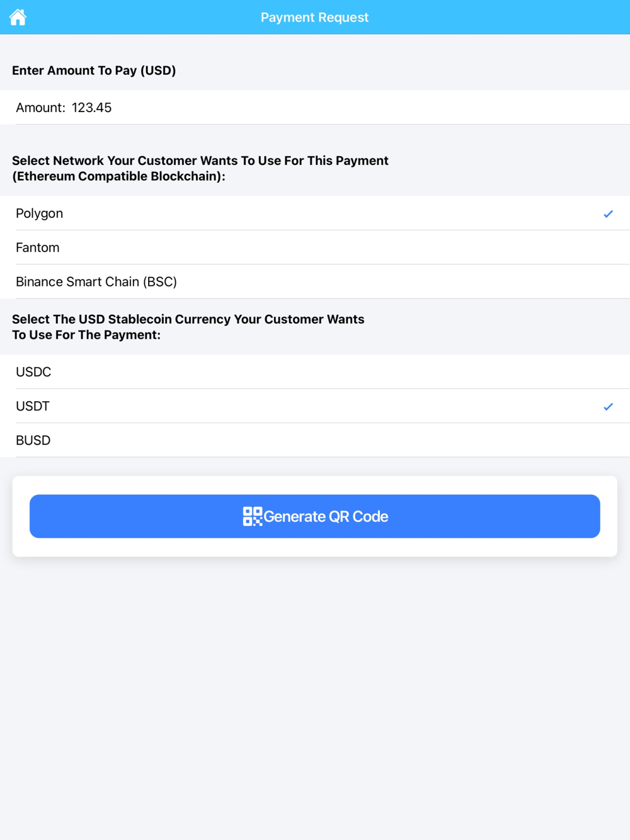Click the blue checkmark beside USDT

point(608,407)
